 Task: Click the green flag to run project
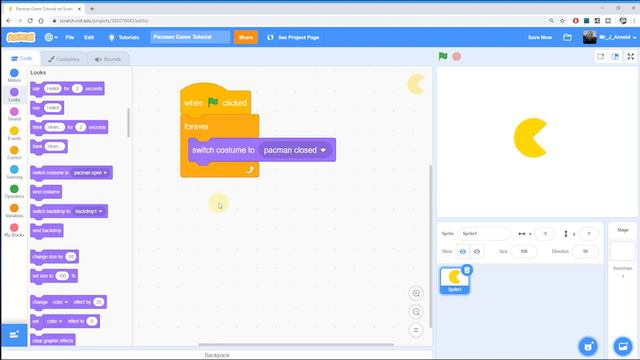tap(443, 56)
